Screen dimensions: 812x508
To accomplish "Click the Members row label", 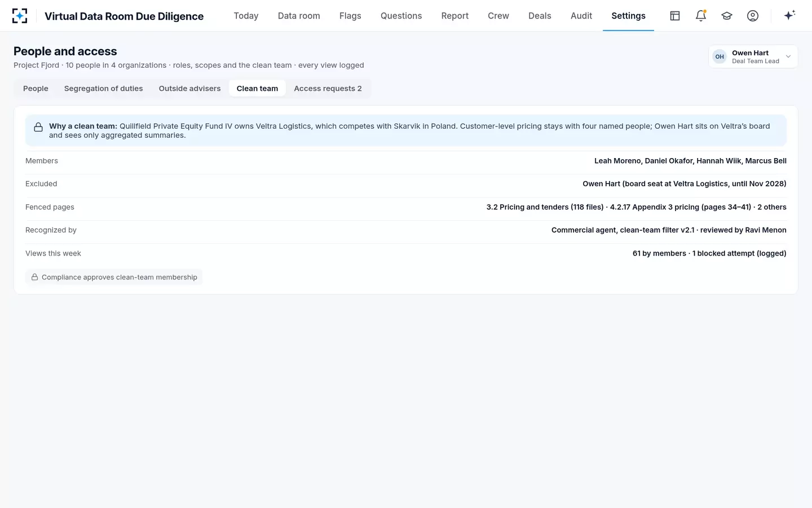I will tap(42, 161).
